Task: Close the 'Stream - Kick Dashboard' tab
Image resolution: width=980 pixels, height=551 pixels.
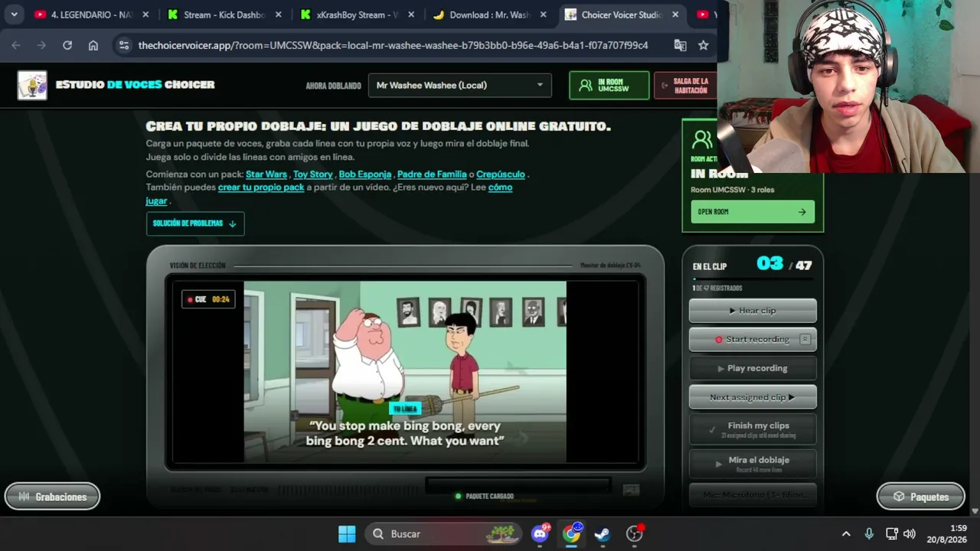Action: pyautogui.click(x=279, y=15)
